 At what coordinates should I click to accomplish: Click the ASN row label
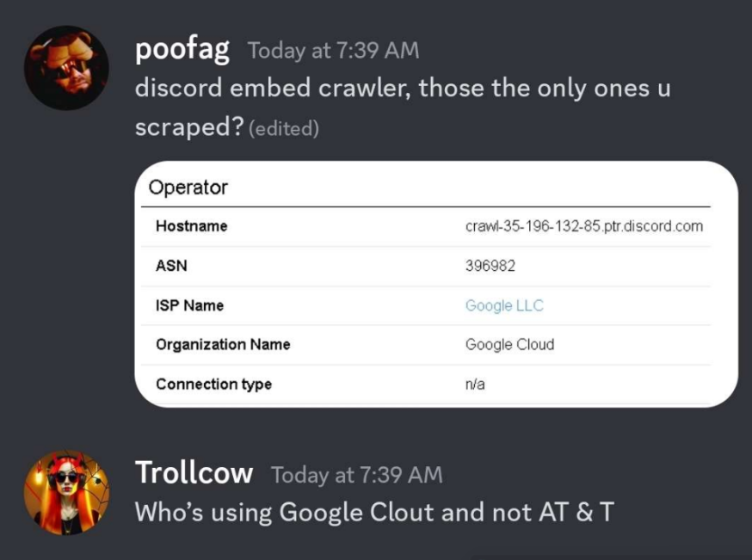point(171,266)
